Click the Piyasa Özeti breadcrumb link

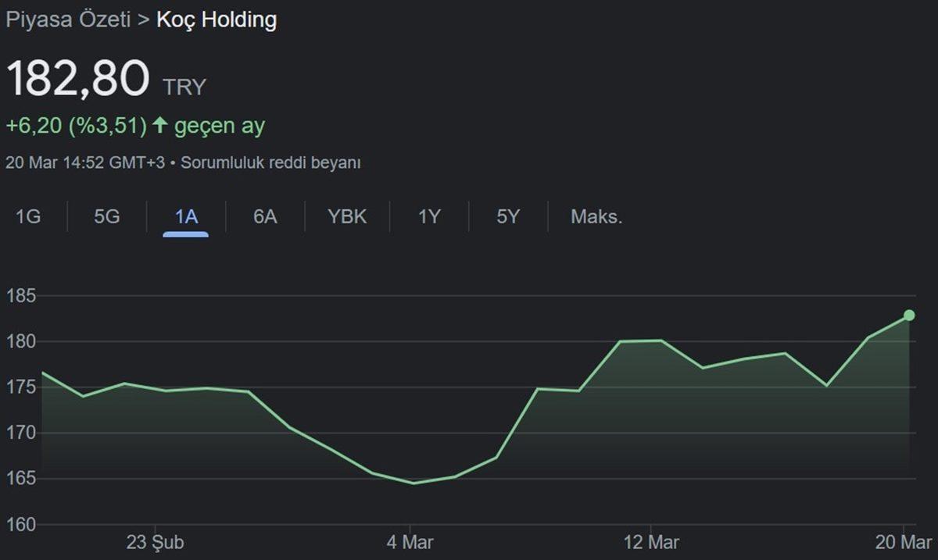point(68,20)
